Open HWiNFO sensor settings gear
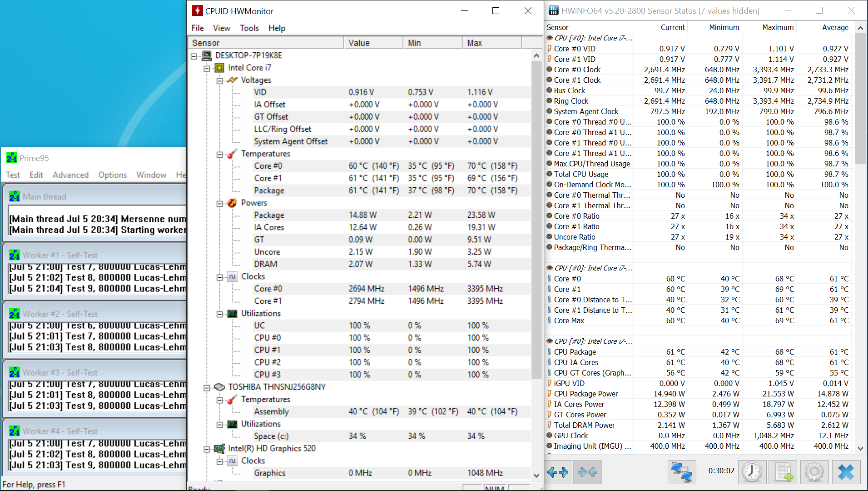 (814, 472)
